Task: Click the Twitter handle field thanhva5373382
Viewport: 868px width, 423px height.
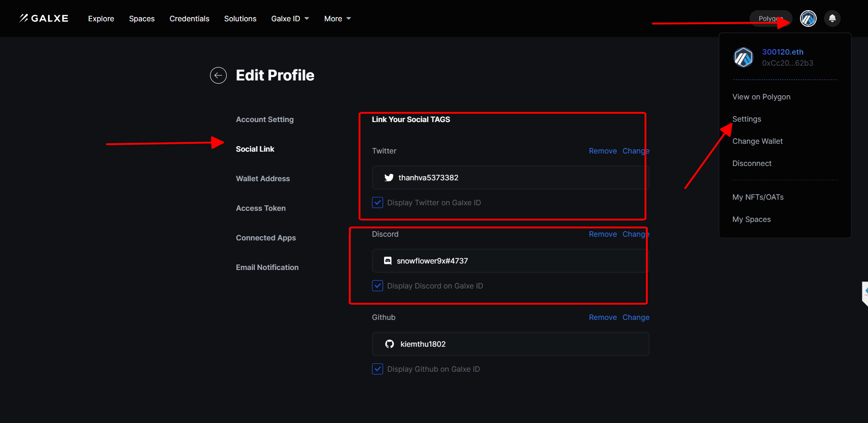Action: coord(511,178)
